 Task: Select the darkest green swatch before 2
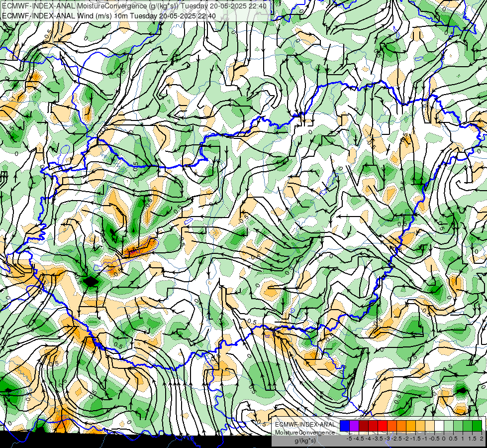coord(477,426)
